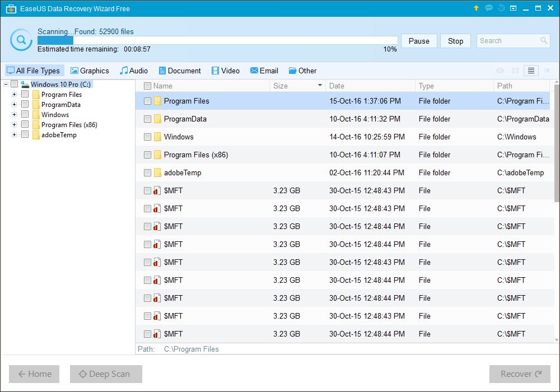Viewport: 560px width, 392px height.
Task: Toggle the eye preview icon
Action: tap(500, 71)
